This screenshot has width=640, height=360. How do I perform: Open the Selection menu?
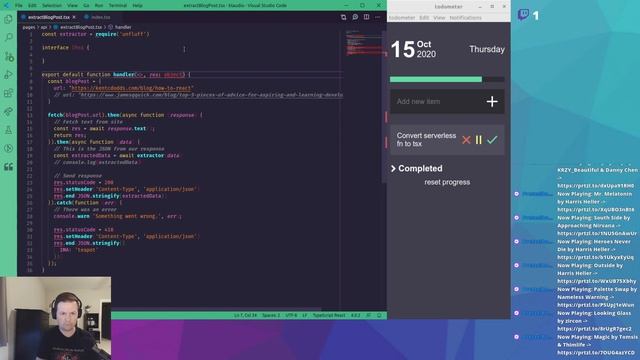[x=52, y=5]
